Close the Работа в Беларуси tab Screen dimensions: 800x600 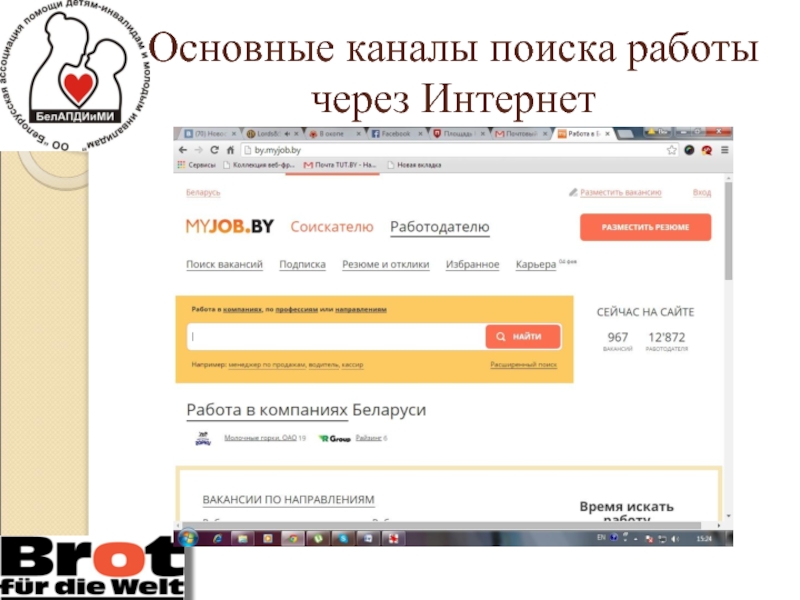(x=607, y=134)
